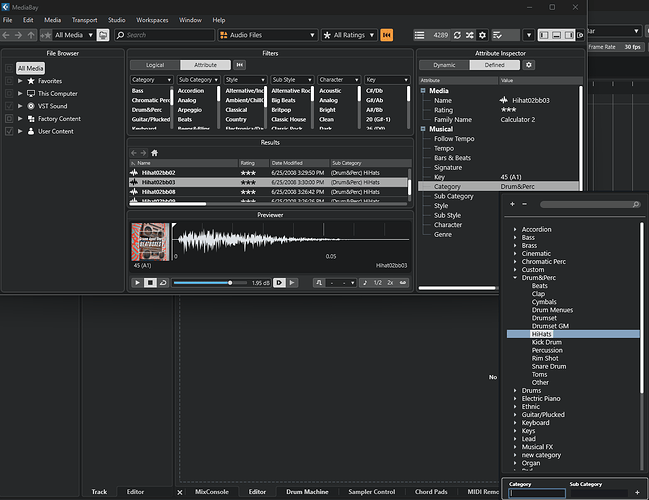Collapse the Drum&Perc category tree node
The image size is (649, 500).
click(515, 277)
